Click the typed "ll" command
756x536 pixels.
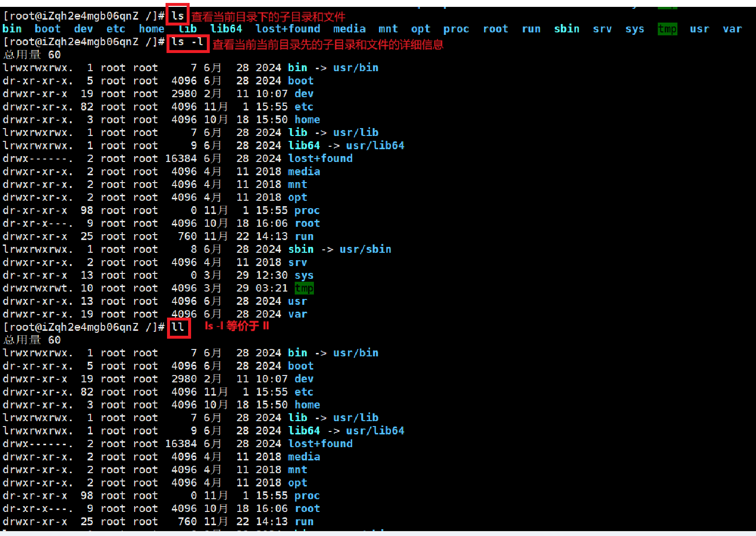coord(178,327)
